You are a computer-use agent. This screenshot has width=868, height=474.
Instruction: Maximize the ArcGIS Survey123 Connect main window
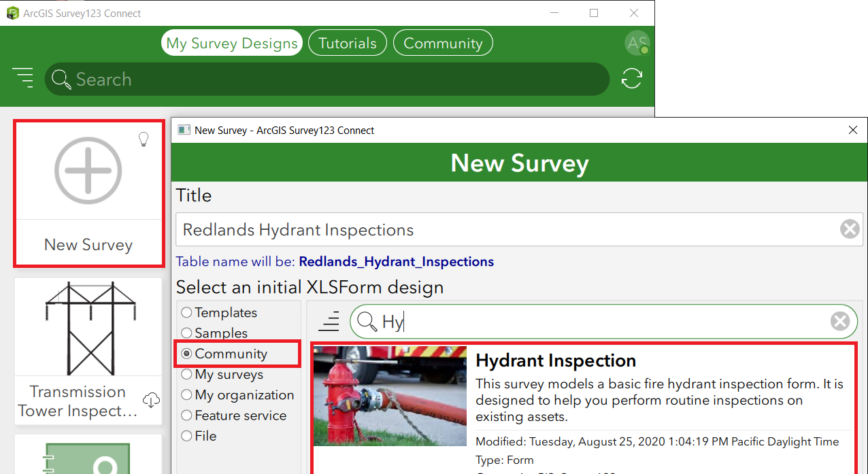pyautogui.click(x=594, y=13)
